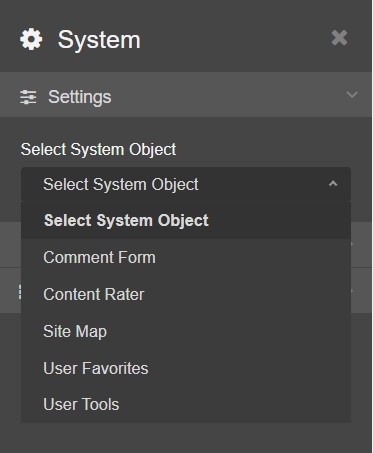The image size is (373, 453).
Task: Click the System panel title
Action: pos(99,40)
